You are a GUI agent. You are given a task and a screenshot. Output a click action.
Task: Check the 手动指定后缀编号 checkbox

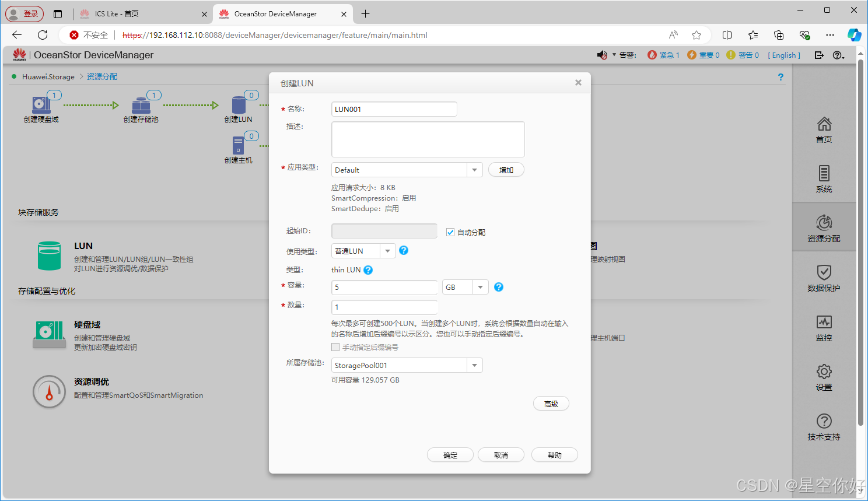(335, 347)
